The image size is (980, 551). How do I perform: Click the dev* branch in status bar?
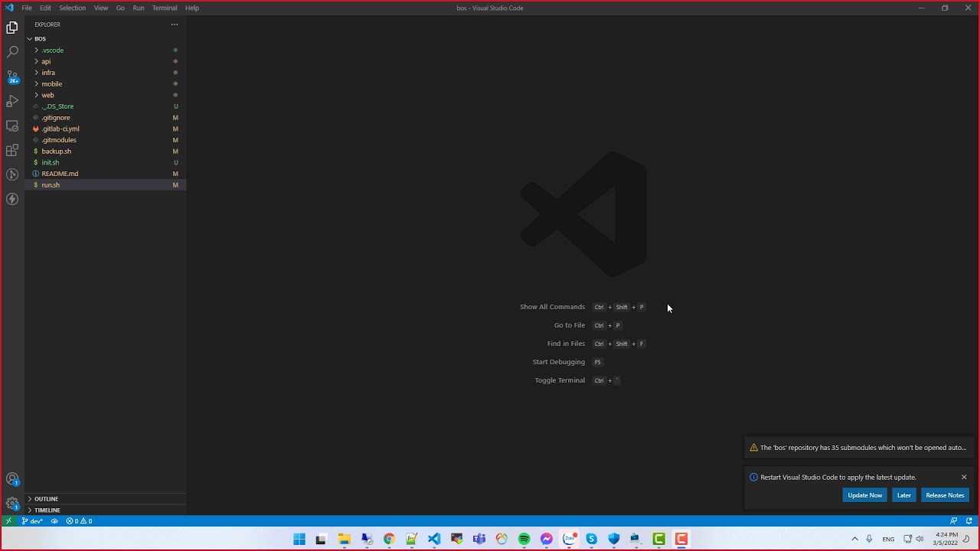click(32, 521)
